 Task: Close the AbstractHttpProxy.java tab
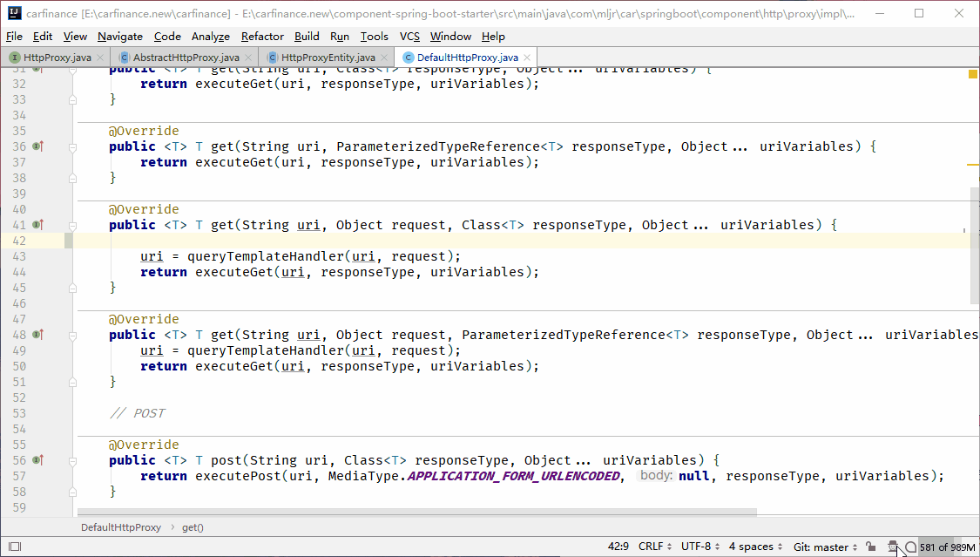point(249,58)
